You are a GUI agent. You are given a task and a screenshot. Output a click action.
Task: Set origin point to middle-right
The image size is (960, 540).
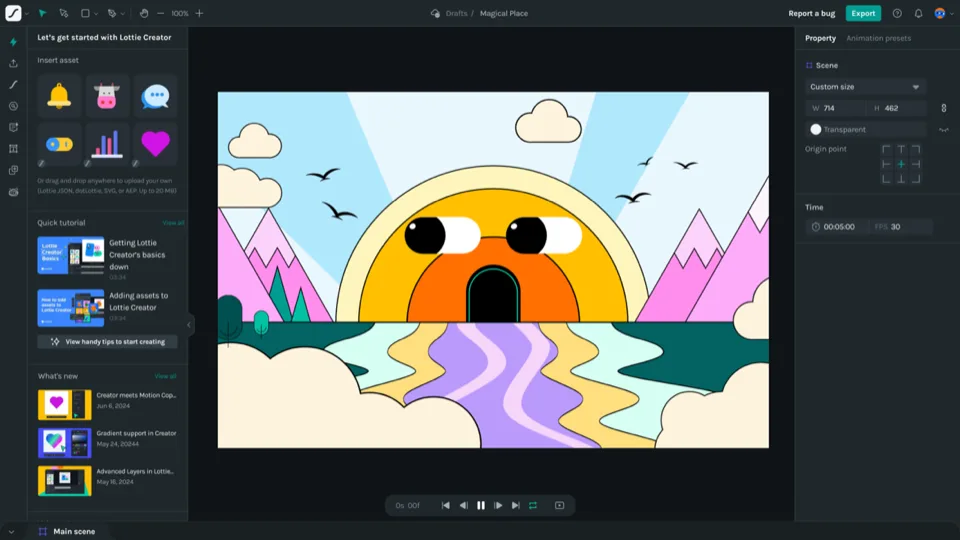916,164
